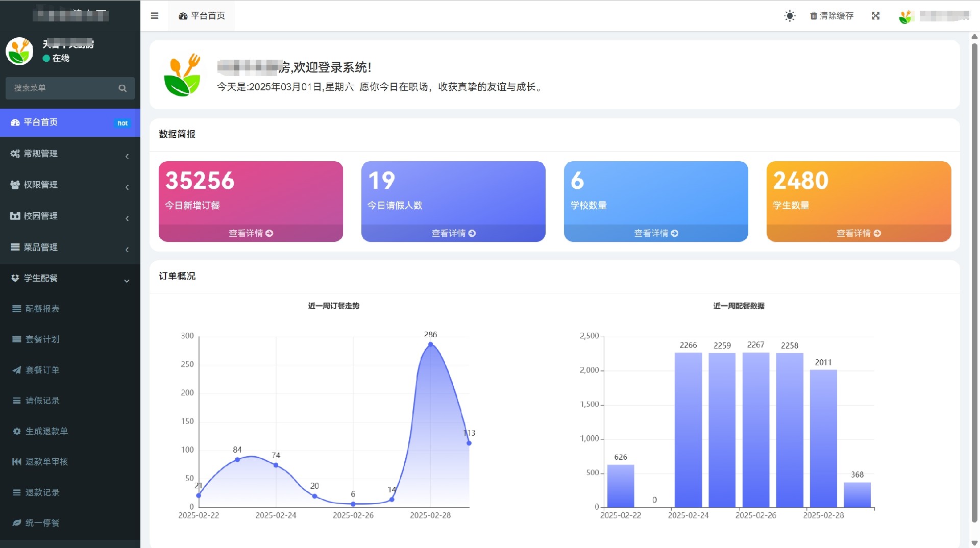Click the 数据简报 section heading

tap(177, 134)
